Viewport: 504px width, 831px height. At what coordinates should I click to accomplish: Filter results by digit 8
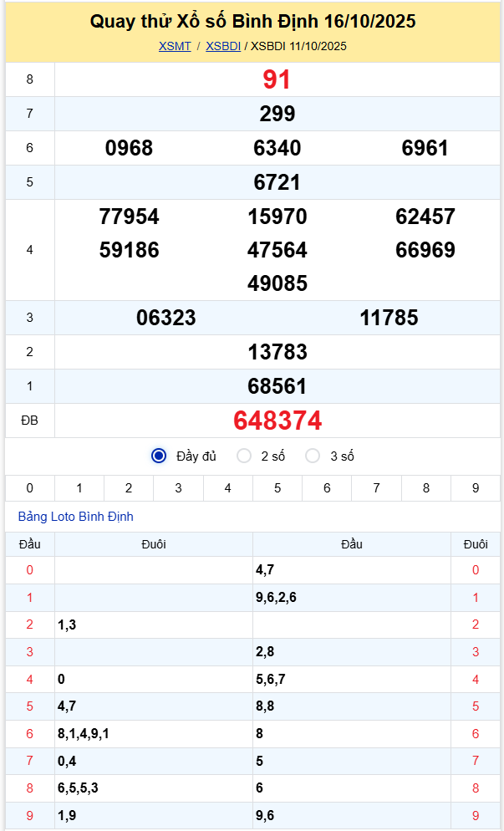click(426, 488)
